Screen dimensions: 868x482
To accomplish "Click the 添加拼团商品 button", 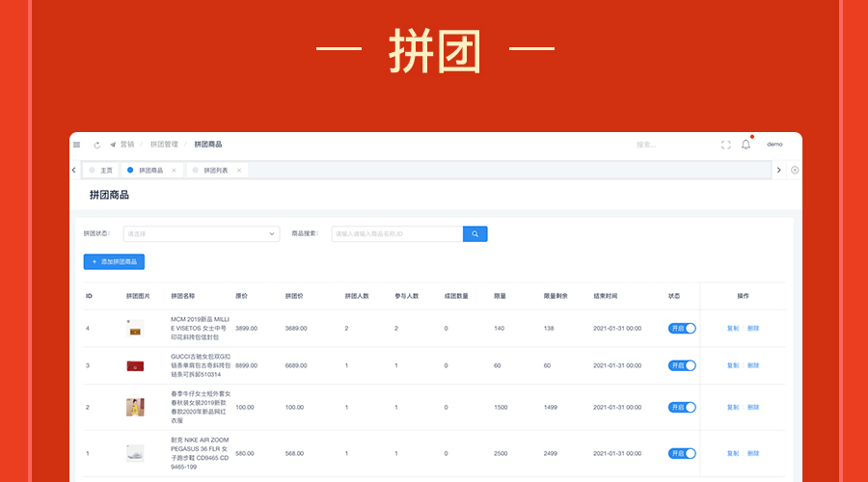I will coord(114,261).
